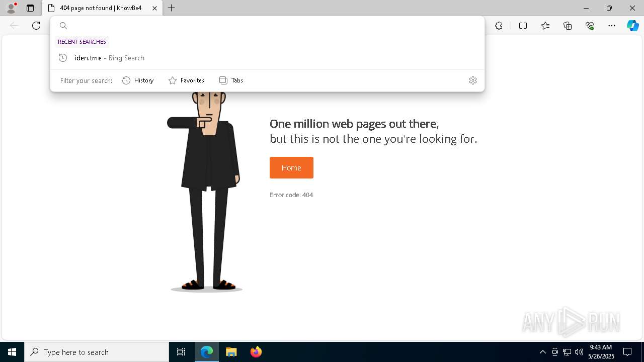Open the clock and date flyout
This screenshot has height=362, width=644.
(601, 352)
